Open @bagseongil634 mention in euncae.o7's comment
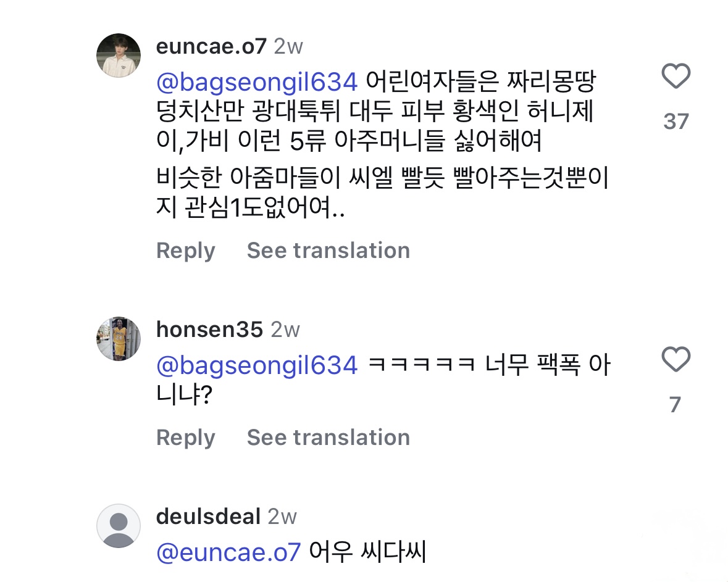This screenshot has width=728, height=582. (257, 82)
